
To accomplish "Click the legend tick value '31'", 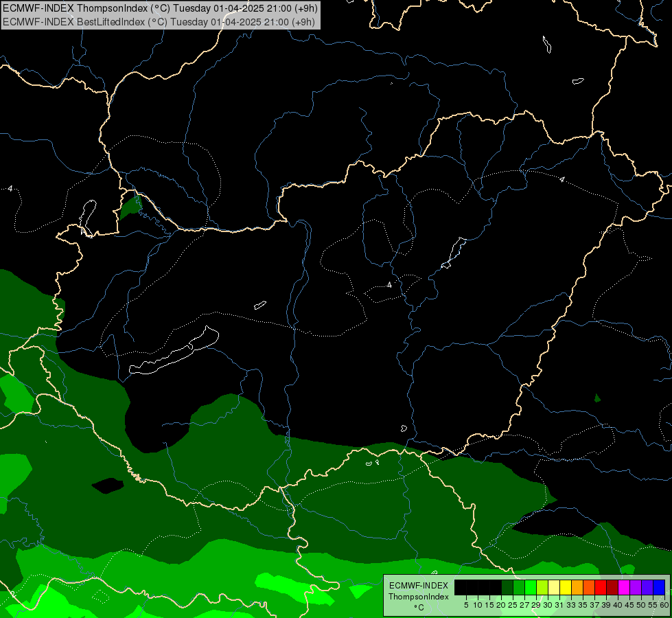I will click(559, 605).
